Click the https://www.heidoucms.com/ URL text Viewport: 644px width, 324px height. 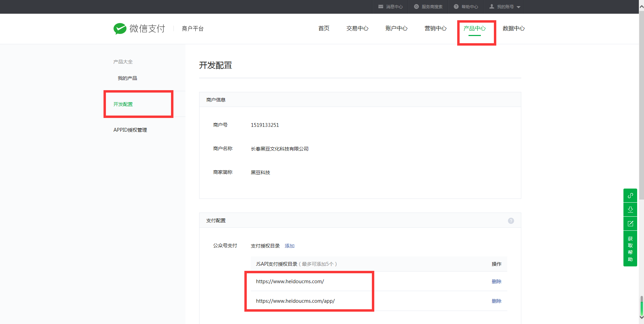[x=290, y=281]
